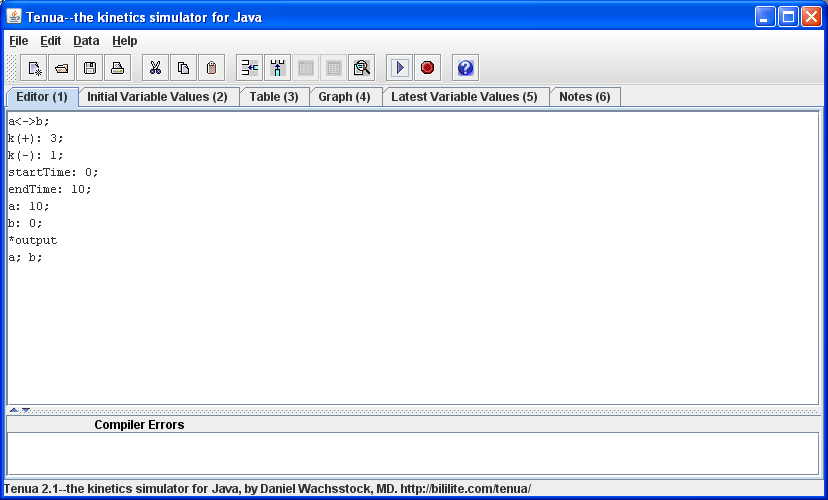Switch to Initial Variable Values (2) tab
Screen dimensions: 828x500
tap(157, 97)
